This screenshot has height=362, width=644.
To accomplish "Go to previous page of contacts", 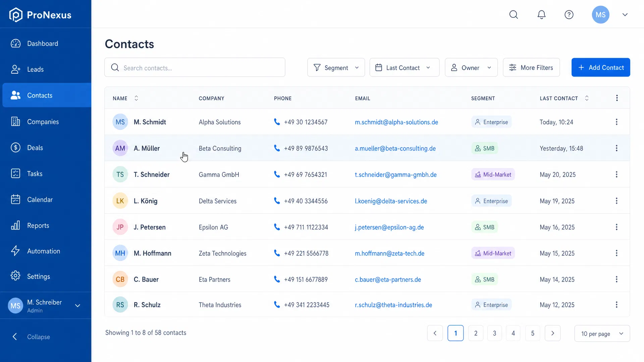I will 435,333.
